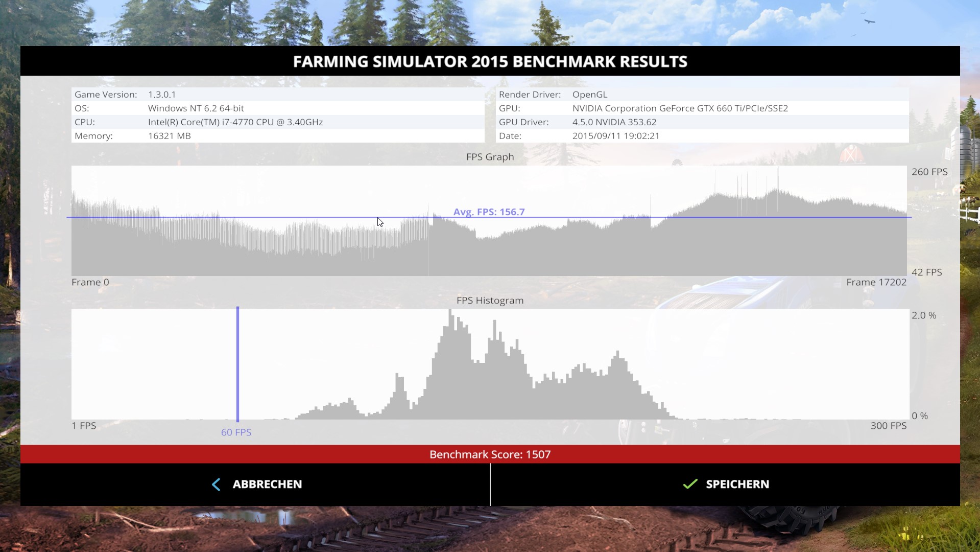
Task: Click the Windows NT 6.2 64-bit OS value
Action: 196,108
